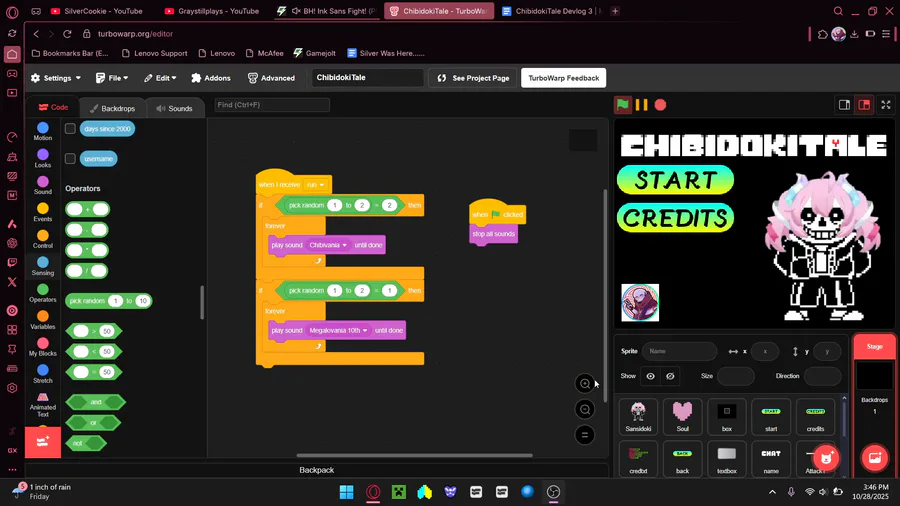The image size is (900, 506).
Task: Expand the Megalovania 10th sound dropdown
Action: coord(338,330)
